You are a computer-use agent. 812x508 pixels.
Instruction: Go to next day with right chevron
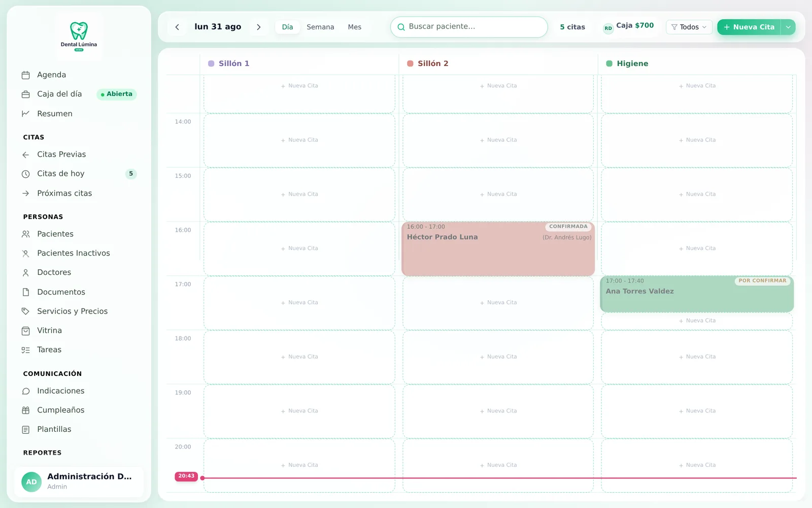[259, 27]
